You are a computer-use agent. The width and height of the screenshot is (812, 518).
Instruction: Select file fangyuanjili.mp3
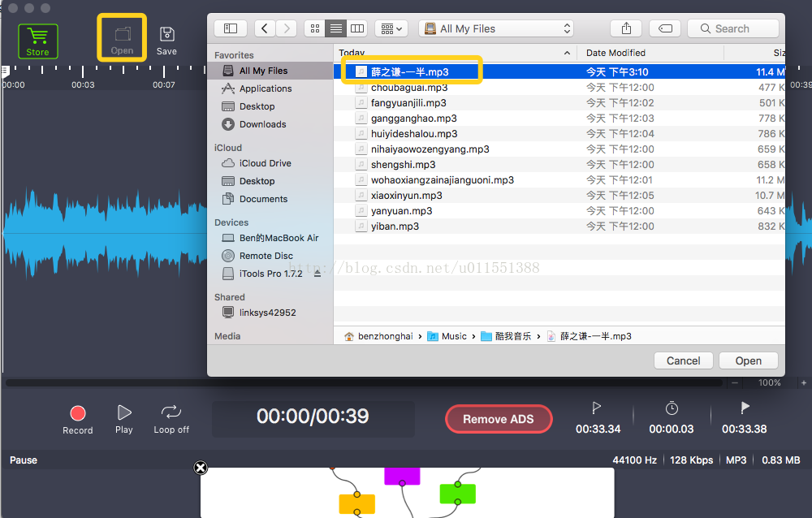[x=559, y=103]
